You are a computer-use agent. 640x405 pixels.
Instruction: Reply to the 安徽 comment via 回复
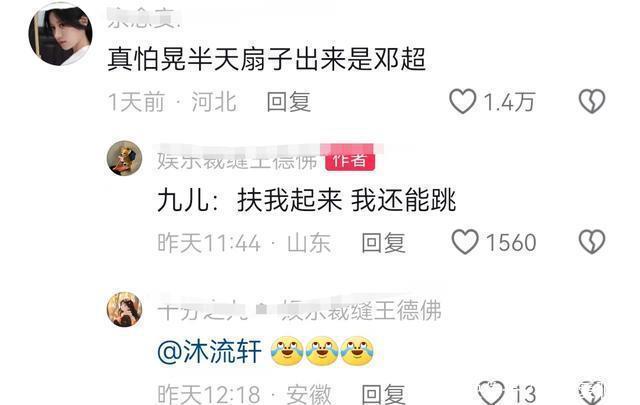point(383,394)
